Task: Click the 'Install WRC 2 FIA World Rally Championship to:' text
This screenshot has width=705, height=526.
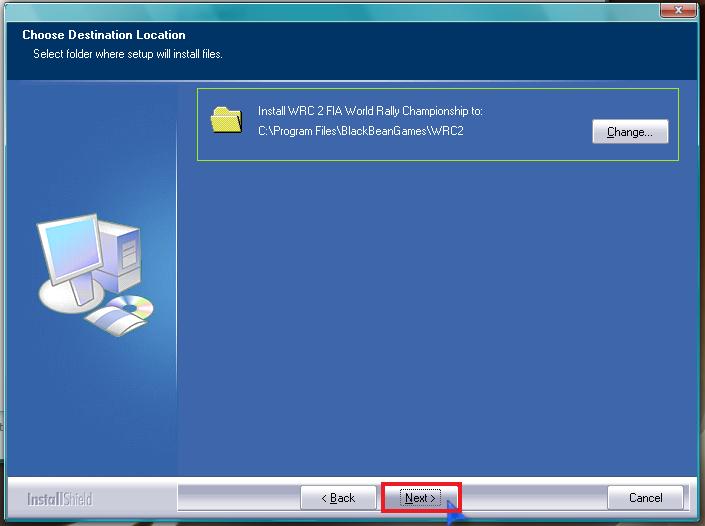Action: (370, 111)
